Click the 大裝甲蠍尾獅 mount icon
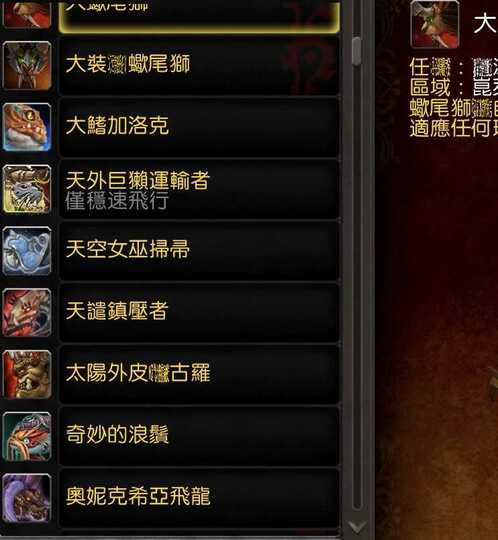Image resolution: width=498 pixels, height=540 pixels. point(27,65)
